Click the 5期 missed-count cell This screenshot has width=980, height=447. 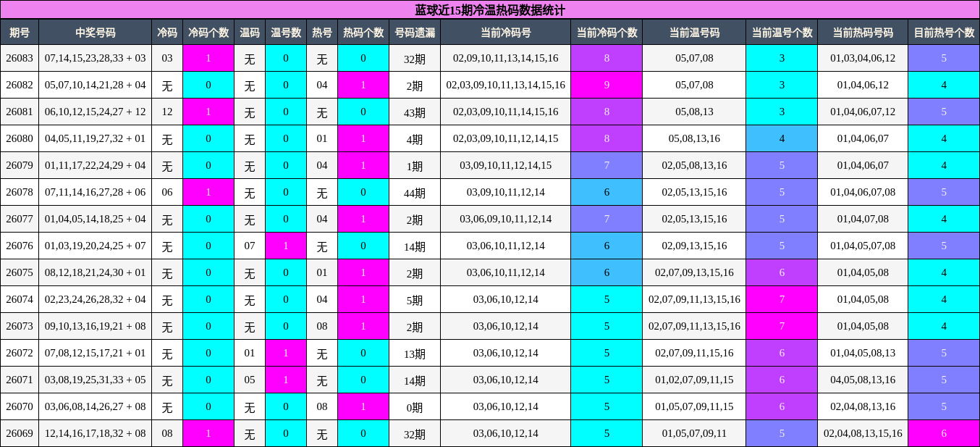pyautogui.click(x=415, y=299)
